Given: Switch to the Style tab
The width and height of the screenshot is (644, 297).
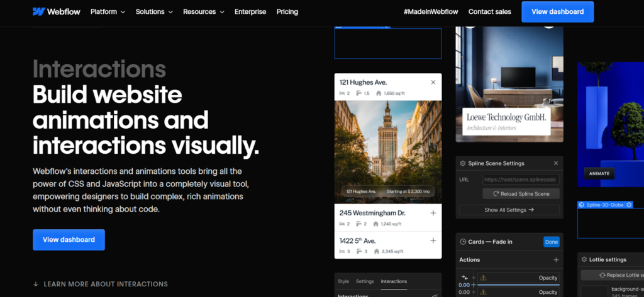Looking at the screenshot, I should click(x=343, y=281).
